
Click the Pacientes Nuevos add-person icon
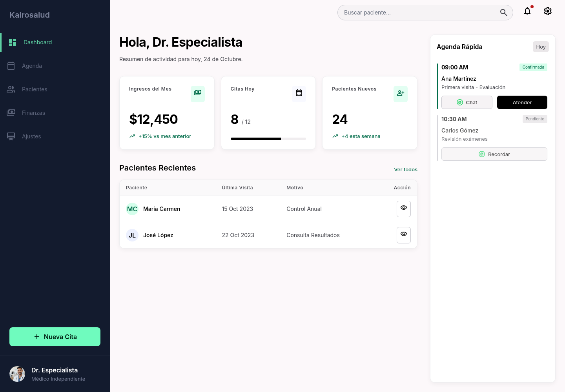click(401, 94)
